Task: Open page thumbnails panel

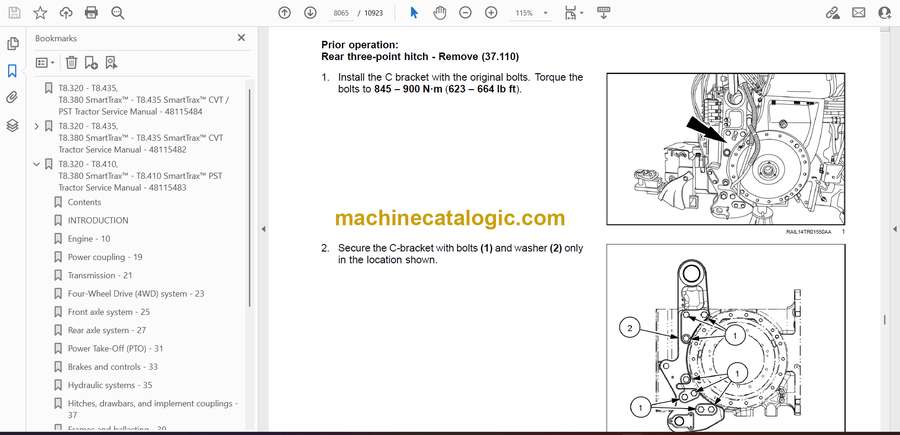Action: (x=13, y=44)
